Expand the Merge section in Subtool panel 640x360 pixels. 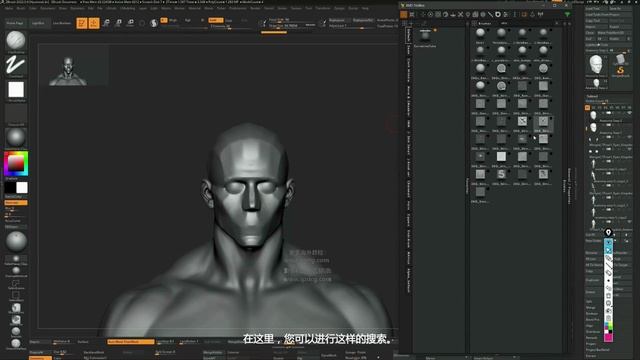pyautogui.click(x=590, y=307)
